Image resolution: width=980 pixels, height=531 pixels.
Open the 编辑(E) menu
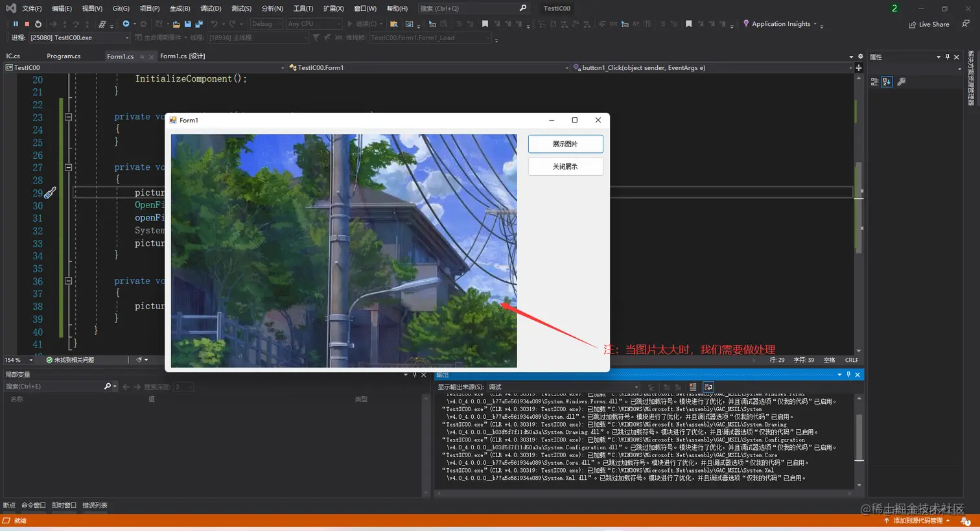(62, 8)
